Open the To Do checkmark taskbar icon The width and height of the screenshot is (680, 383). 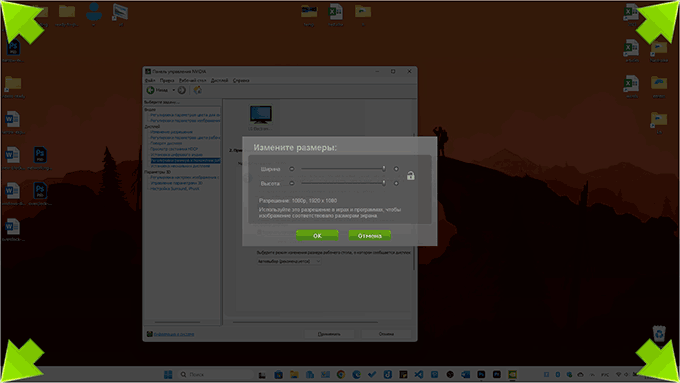[x=372, y=375]
